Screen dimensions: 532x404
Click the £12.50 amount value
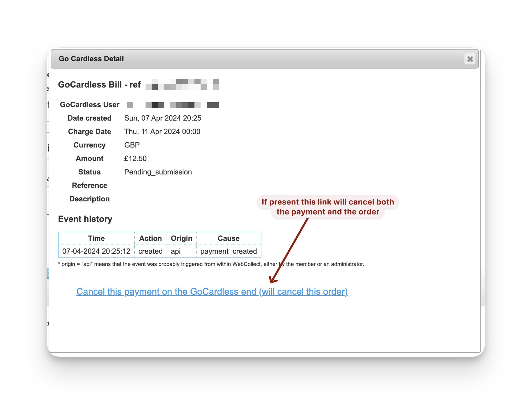(135, 158)
